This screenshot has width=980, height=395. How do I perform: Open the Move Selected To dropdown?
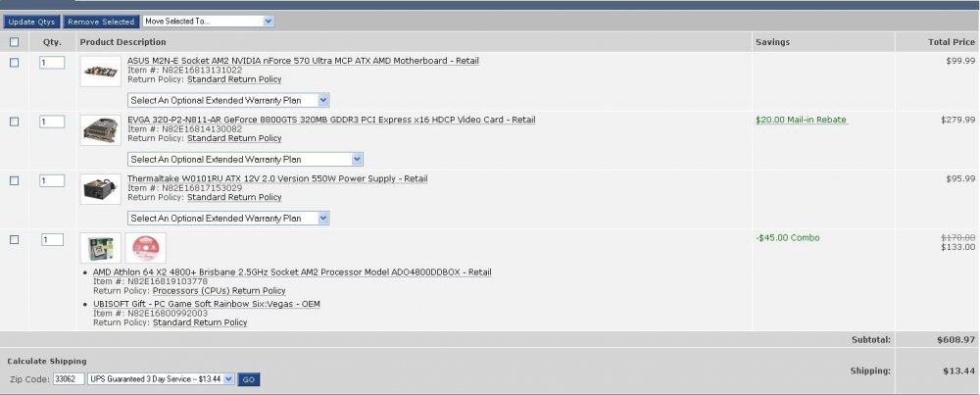(x=208, y=22)
